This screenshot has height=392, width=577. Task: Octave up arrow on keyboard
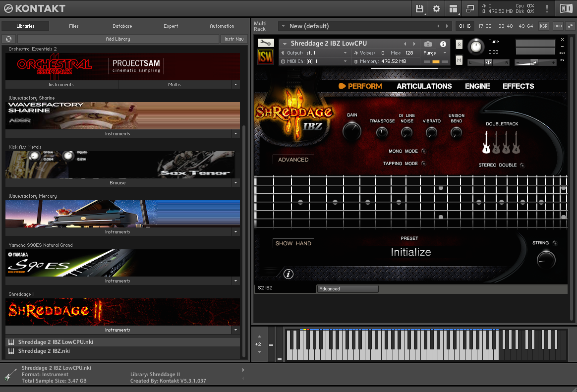(x=259, y=336)
